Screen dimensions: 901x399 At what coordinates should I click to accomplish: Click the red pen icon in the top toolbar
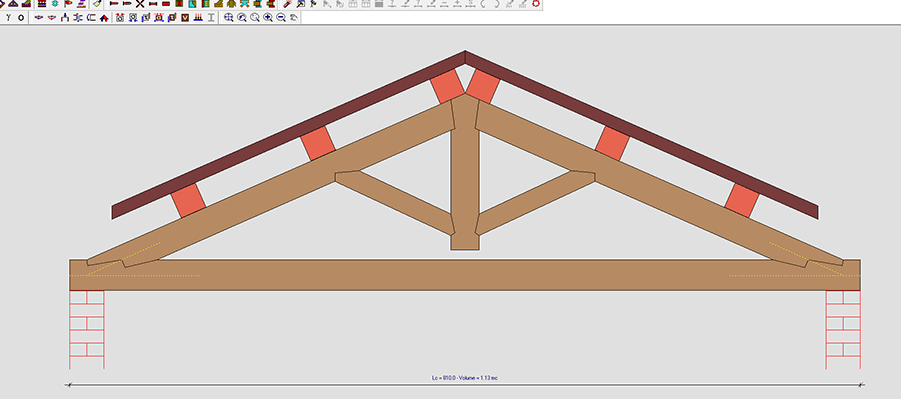(287, 3)
